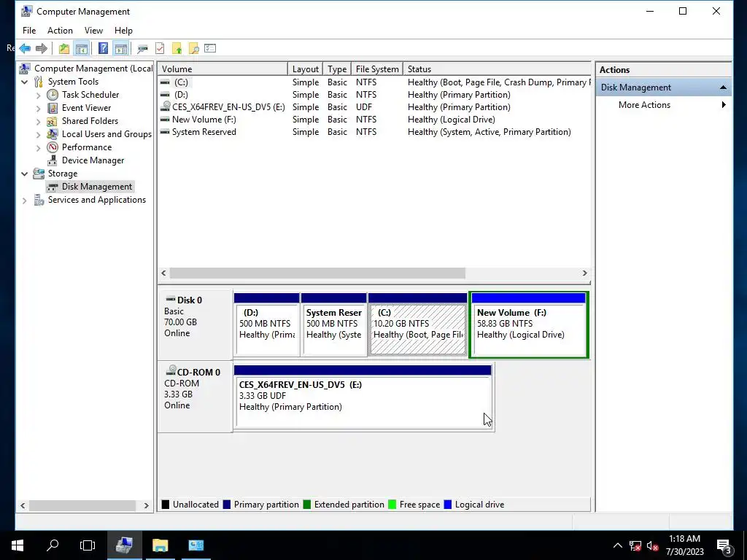Select Device Manager in the tree

93,160
